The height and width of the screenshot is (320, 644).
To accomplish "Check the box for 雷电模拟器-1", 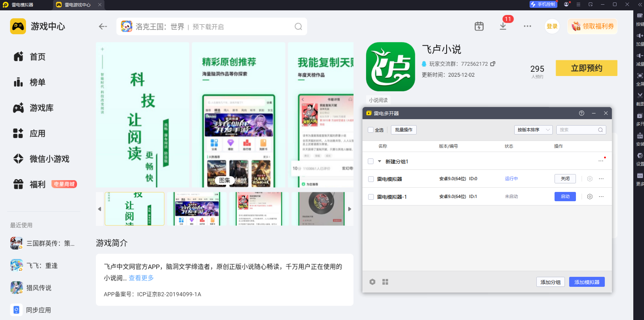I will tap(371, 197).
